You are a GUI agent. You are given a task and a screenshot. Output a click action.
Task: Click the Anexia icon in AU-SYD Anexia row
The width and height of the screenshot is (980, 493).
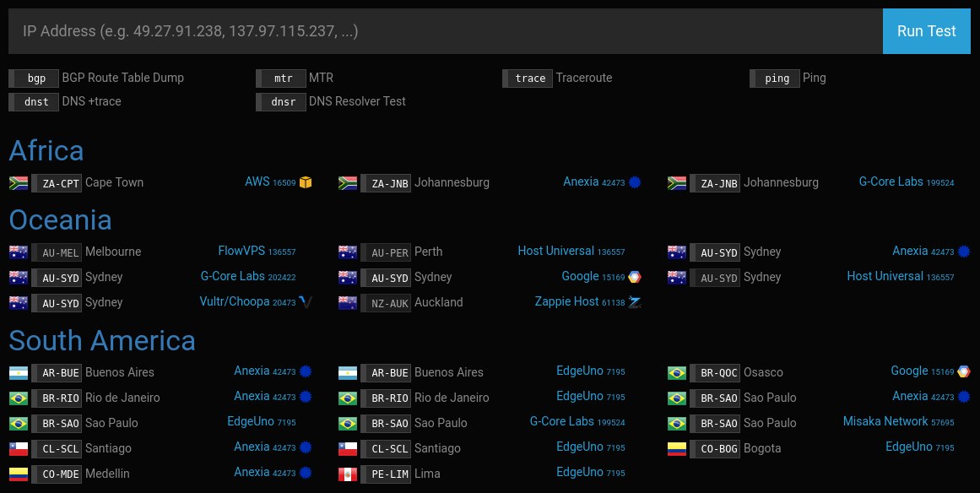click(x=964, y=252)
